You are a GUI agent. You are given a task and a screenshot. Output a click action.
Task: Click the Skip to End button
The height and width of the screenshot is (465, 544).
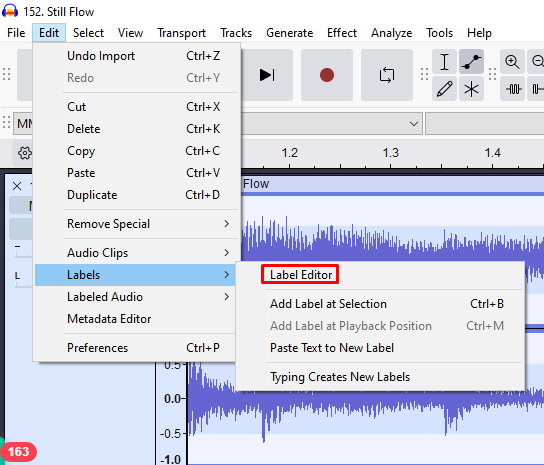coord(267,75)
